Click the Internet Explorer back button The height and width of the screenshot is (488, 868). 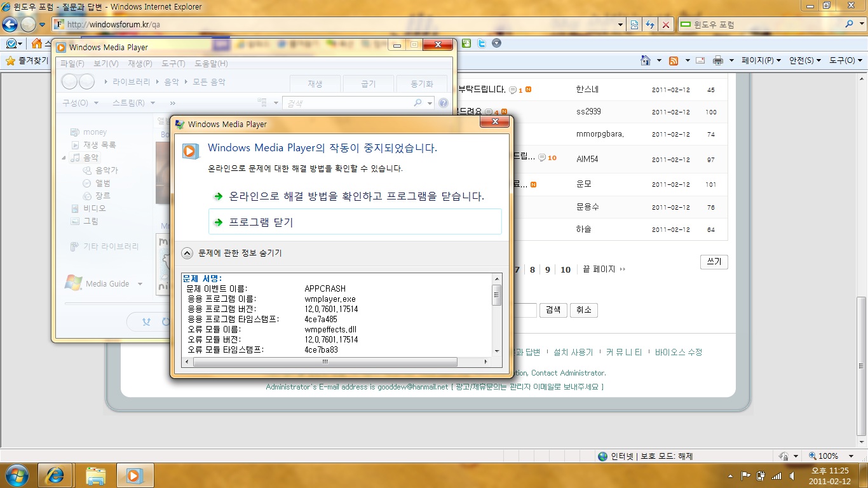tap(10, 24)
